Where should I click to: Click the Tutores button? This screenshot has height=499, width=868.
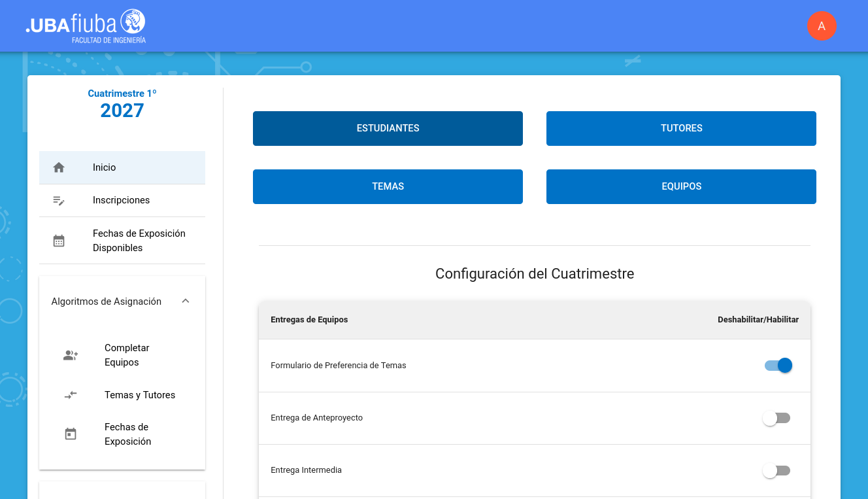681,128
